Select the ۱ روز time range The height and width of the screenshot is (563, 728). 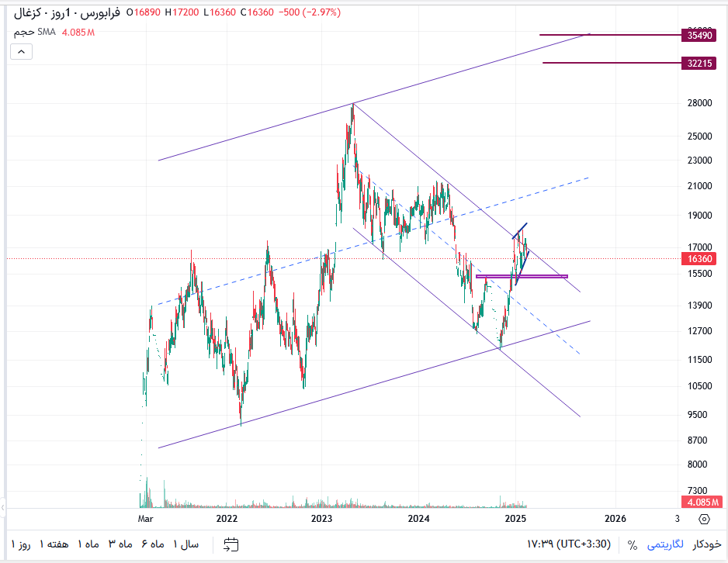click(x=21, y=544)
